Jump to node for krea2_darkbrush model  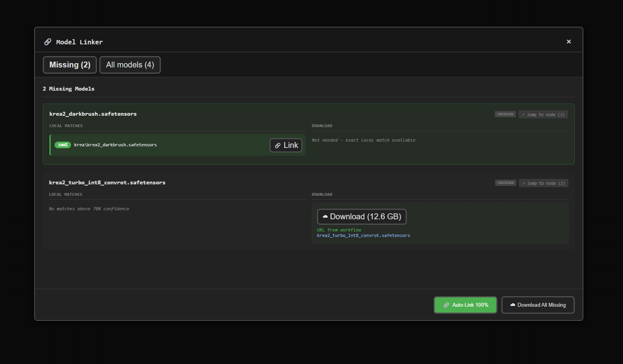coord(543,115)
